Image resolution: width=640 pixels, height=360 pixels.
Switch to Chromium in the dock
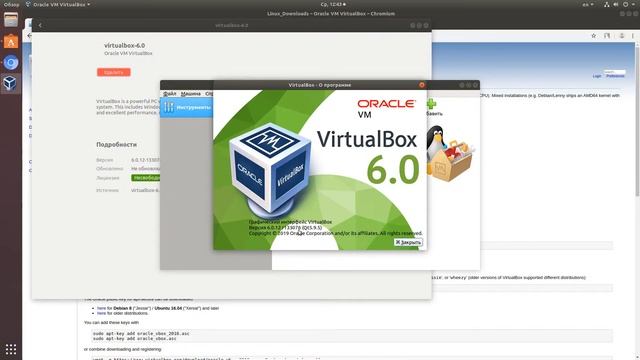(11, 62)
